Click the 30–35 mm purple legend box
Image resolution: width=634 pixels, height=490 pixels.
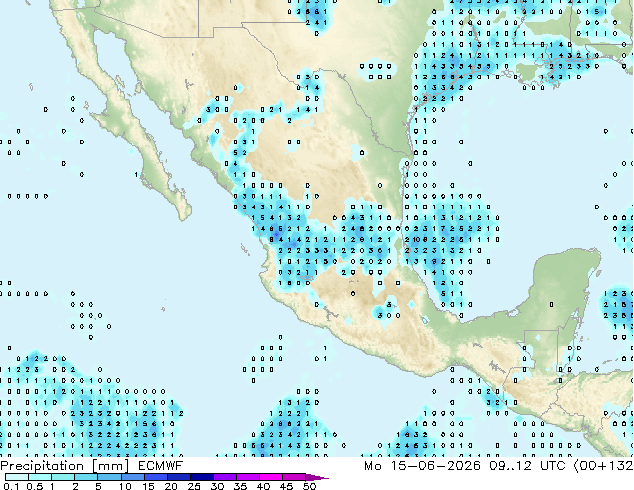(225, 477)
